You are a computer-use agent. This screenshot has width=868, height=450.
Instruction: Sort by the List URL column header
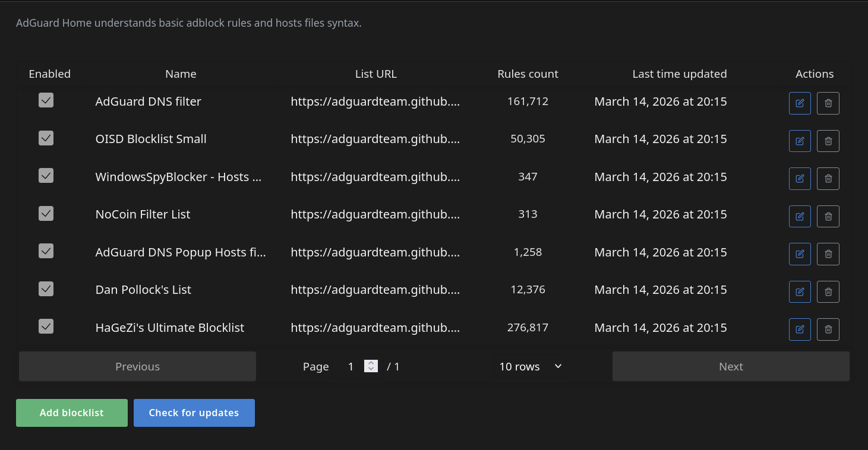(375, 74)
